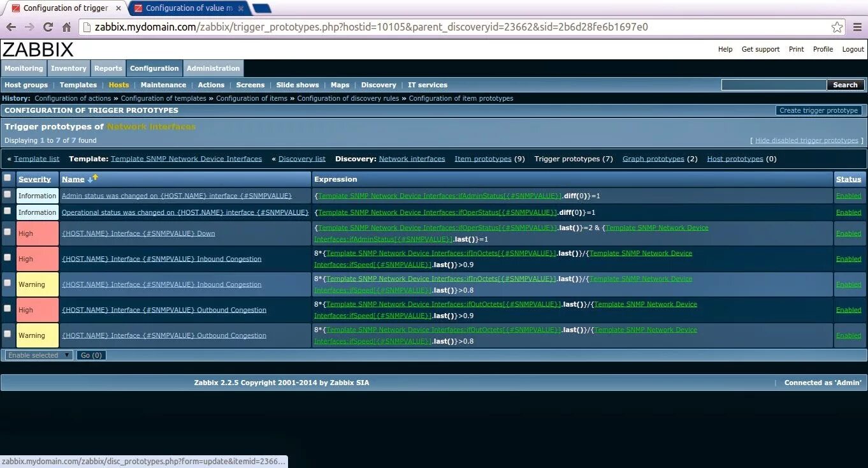Open Slide shows submenu item

298,85
